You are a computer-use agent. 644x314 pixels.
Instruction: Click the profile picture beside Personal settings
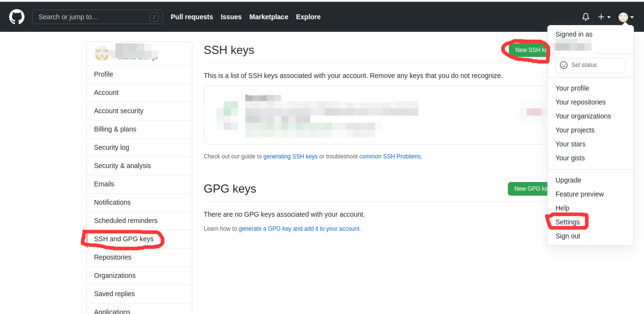101,53
